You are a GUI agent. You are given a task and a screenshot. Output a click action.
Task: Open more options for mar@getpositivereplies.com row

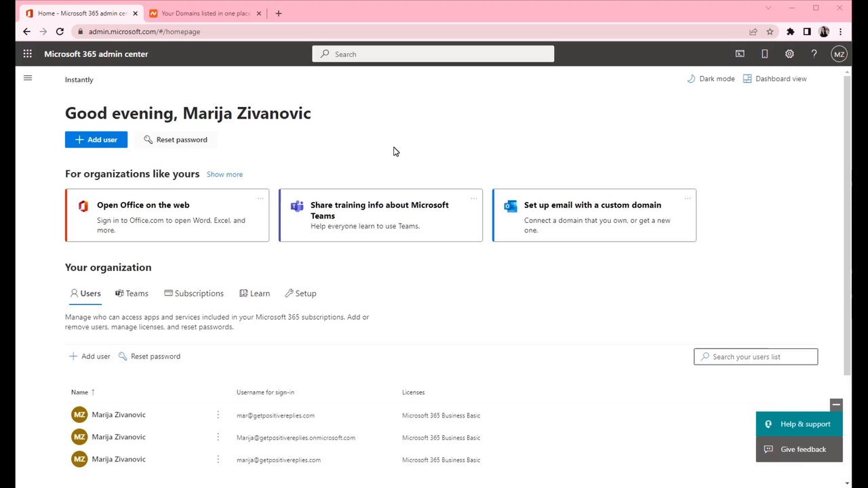coord(218,415)
